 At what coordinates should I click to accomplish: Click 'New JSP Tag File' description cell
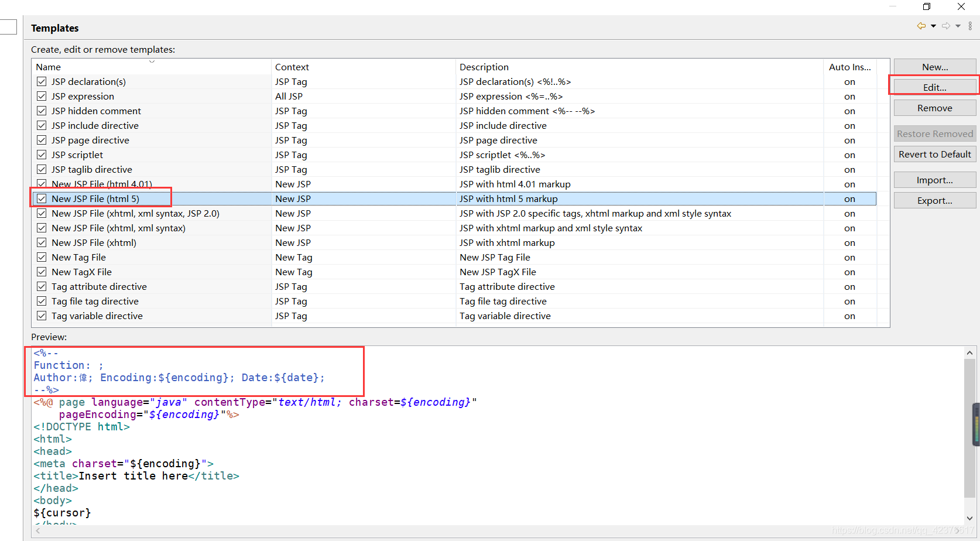coord(495,257)
